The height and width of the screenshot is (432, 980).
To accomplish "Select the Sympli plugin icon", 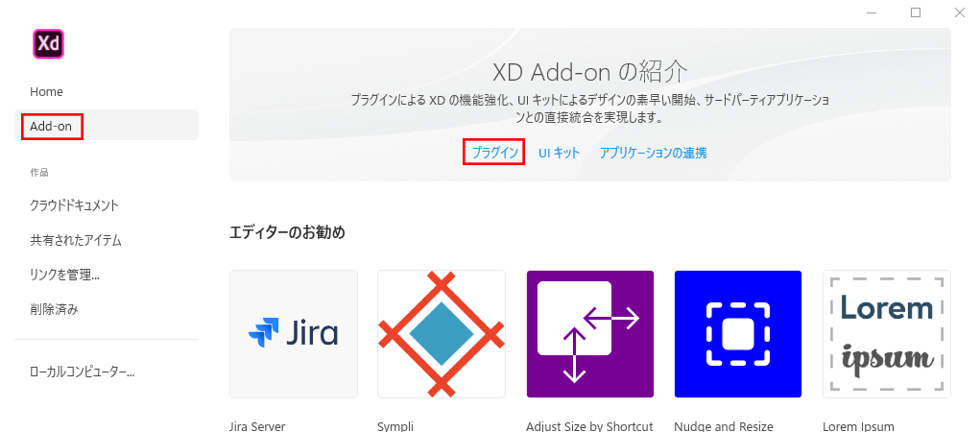I will pos(442,334).
